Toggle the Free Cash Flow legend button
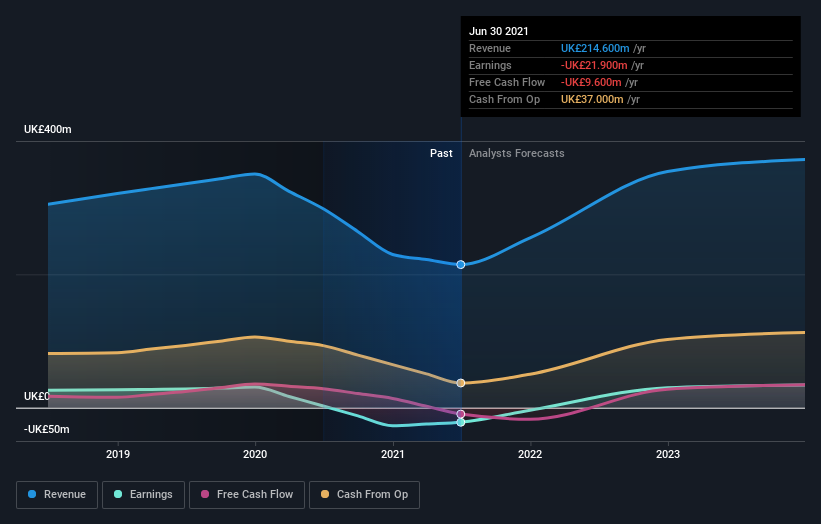 pos(247,495)
